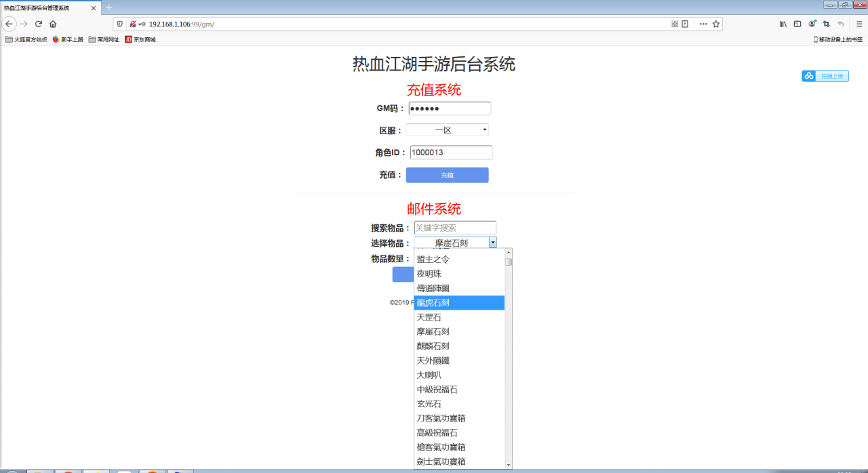Open the 京东商城 bookmark using its JD icon
Screen dimensions: 868x473
coord(130,39)
